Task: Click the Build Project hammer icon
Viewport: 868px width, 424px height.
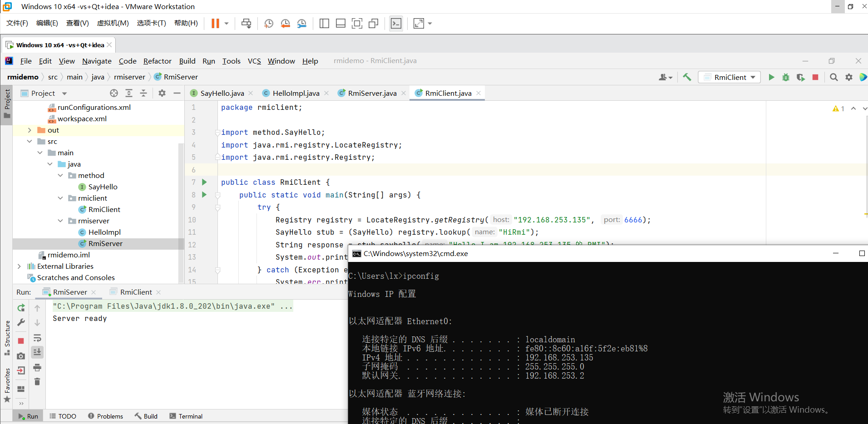Action: click(687, 77)
